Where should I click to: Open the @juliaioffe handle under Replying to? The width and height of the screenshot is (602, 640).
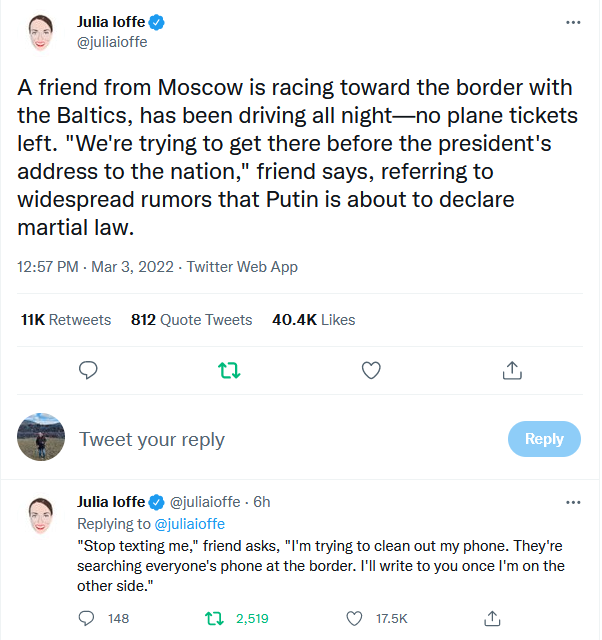(x=189, y=523)
